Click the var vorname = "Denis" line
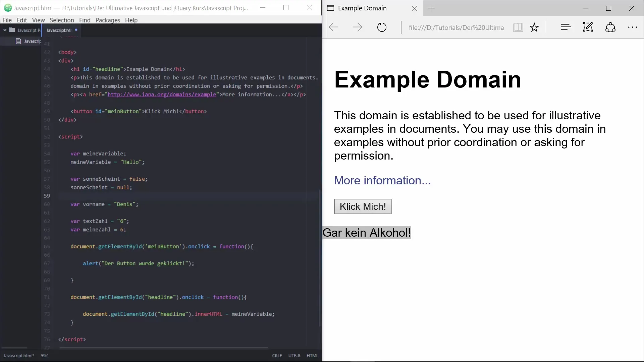This screenshot has width=644, height=362. click(104, 204)
